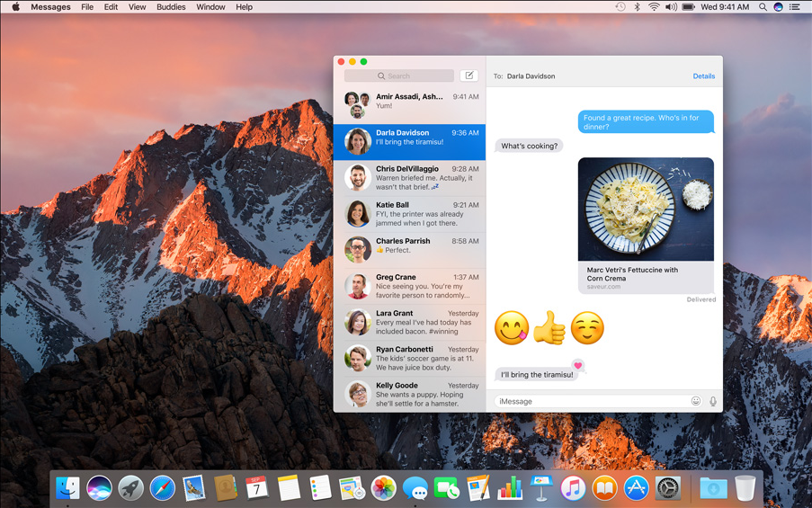Click Darla Davidson recipient name in To field

coord(531,76)
